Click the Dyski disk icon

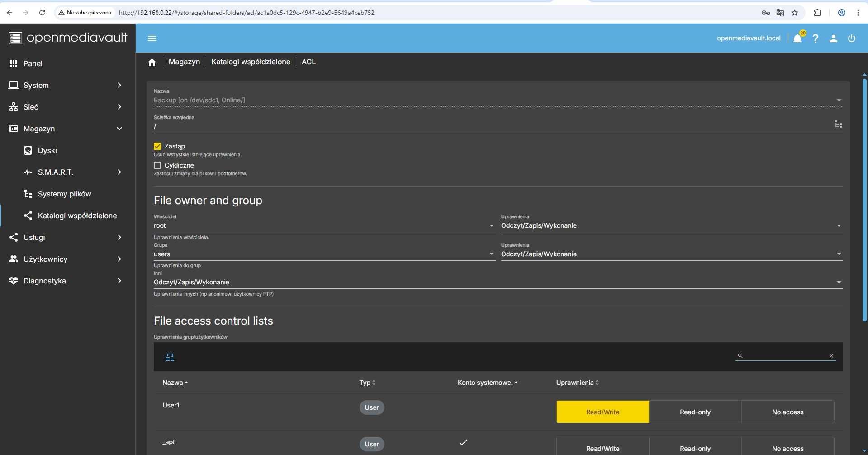28,150
